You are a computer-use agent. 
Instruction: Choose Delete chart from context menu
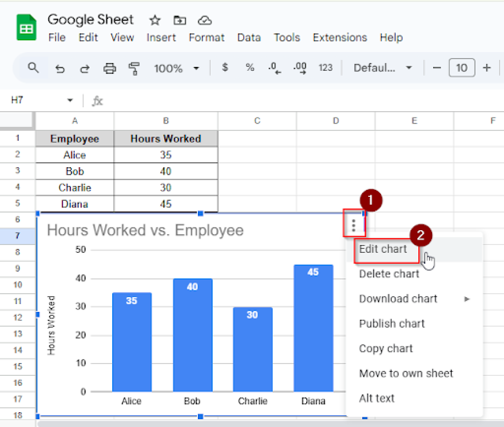(x=414, y=274)
